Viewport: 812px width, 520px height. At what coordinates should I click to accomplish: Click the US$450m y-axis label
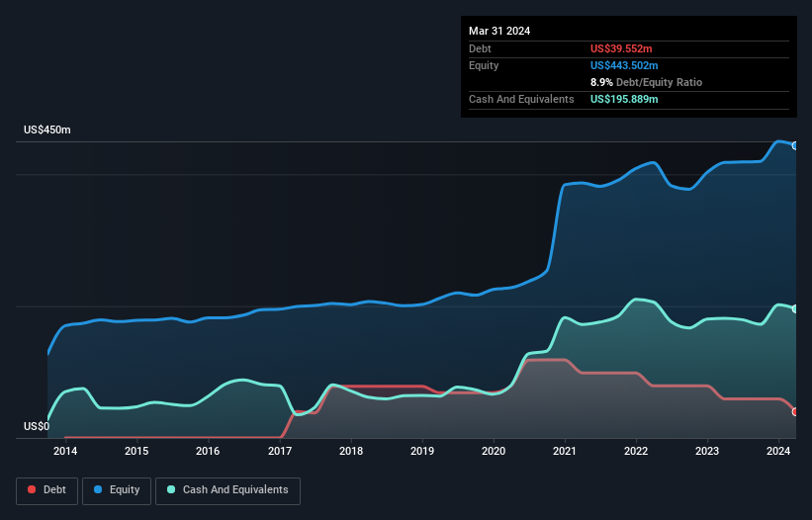click(x=47, y=130)
